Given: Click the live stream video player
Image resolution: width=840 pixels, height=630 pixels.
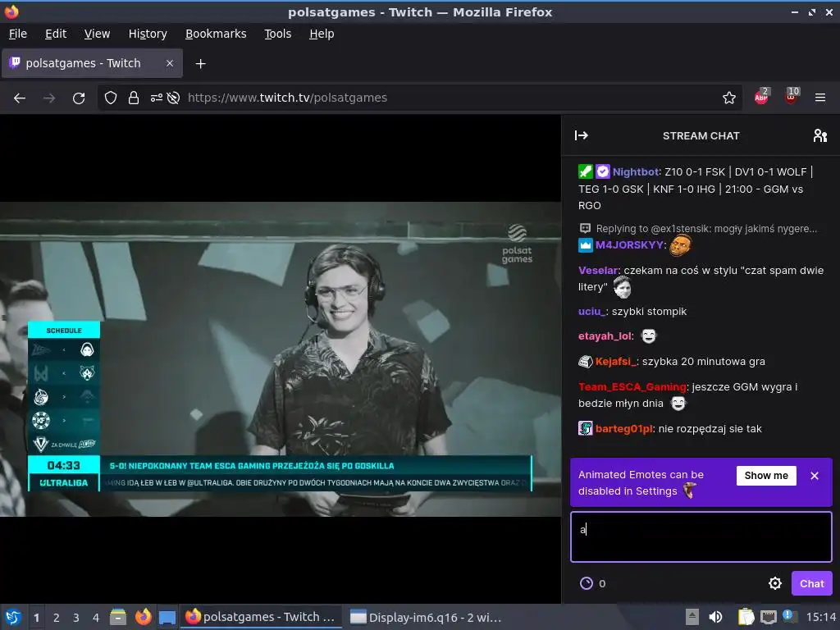Looking at the screenshot, I should point(281,359).
